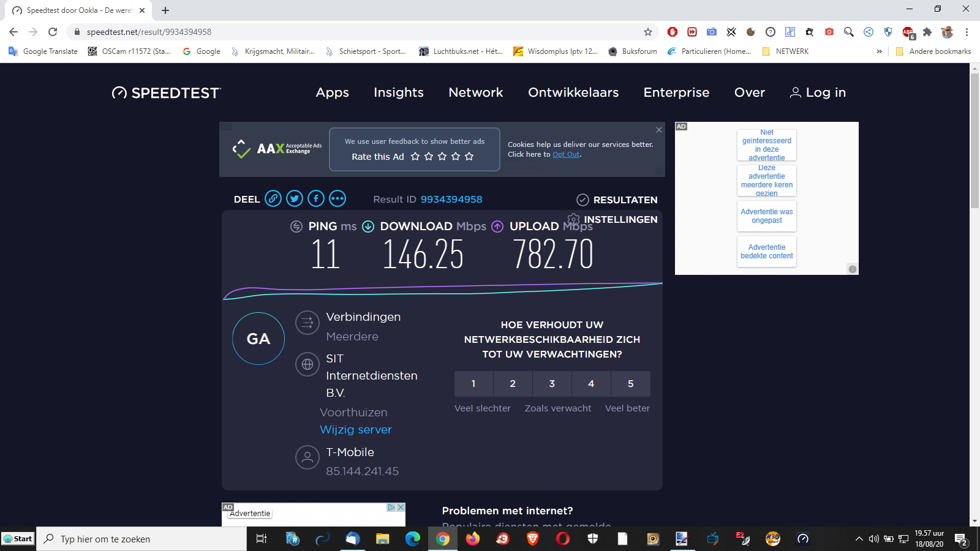Rate network availability 4
Image resolution: width=980 pixels, height=551 pixels.
(x=591, y=384)
